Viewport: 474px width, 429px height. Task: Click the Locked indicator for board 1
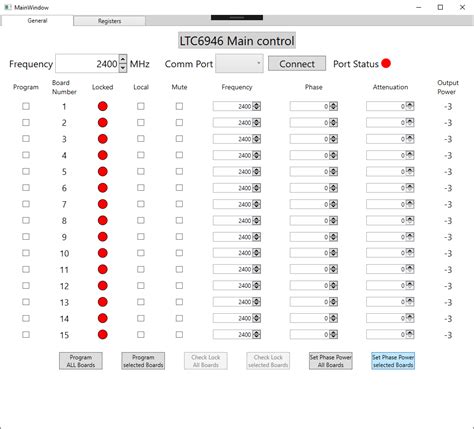[x=103, y=106]
